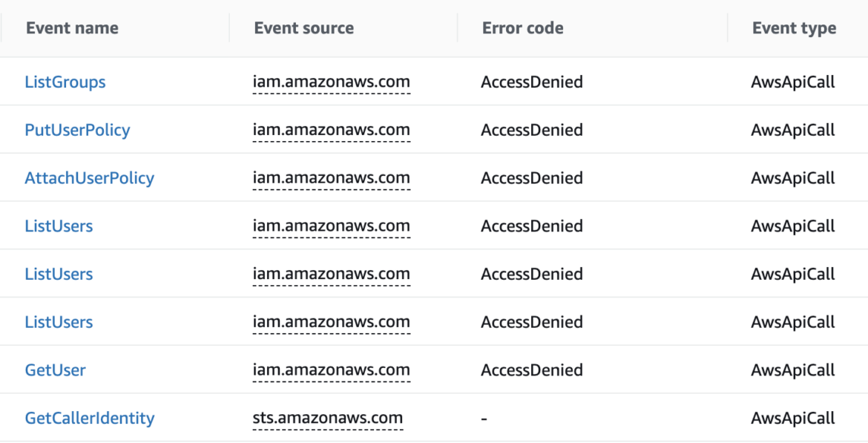Click the third ListUsers event link

[59, 321]
